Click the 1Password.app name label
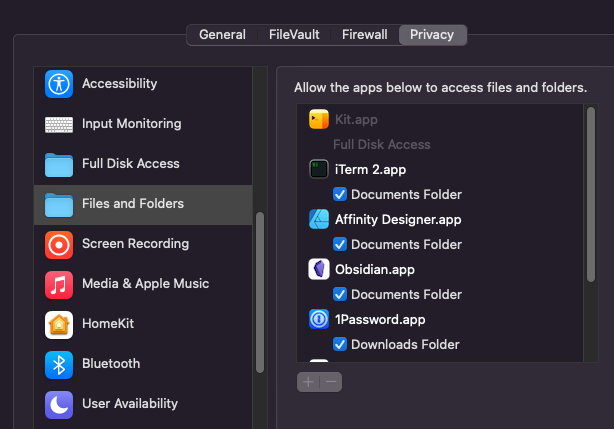614x429 pixels. click(x=380, y=320)
